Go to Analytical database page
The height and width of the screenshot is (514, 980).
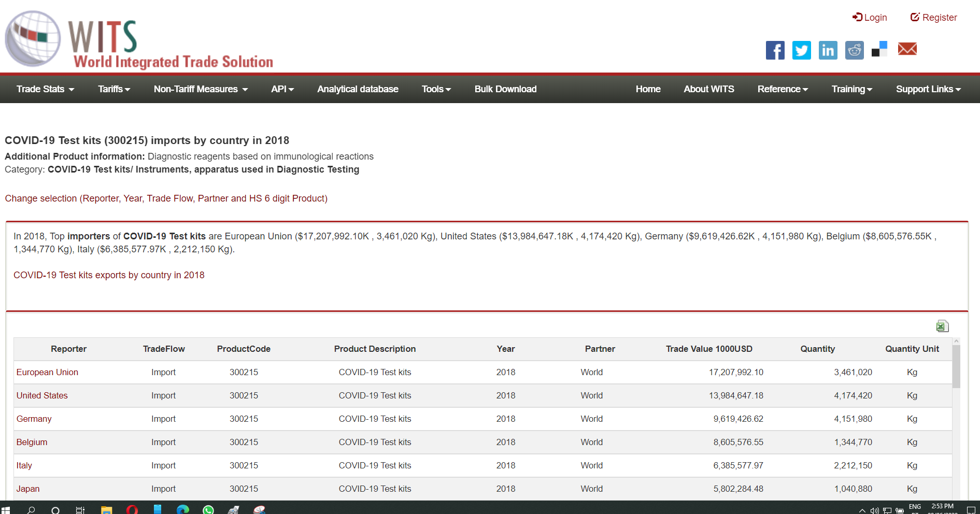pos(358,89)
